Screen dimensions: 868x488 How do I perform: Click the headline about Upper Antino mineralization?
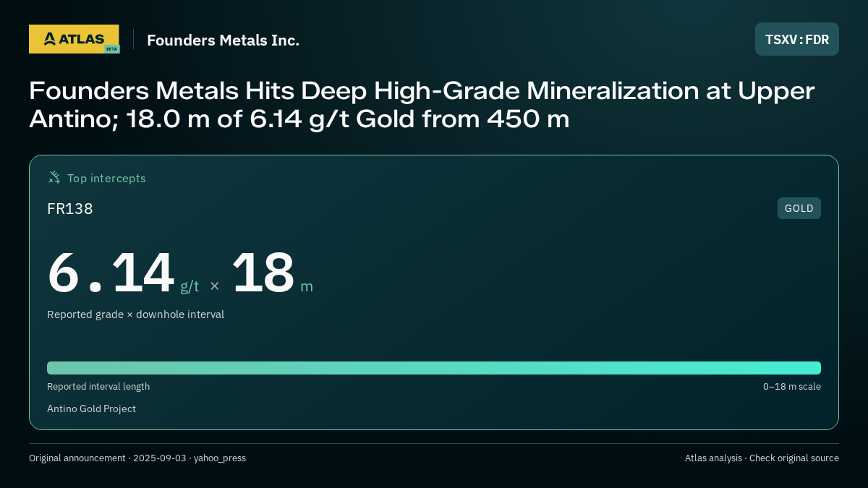click(x=422, y=105)
